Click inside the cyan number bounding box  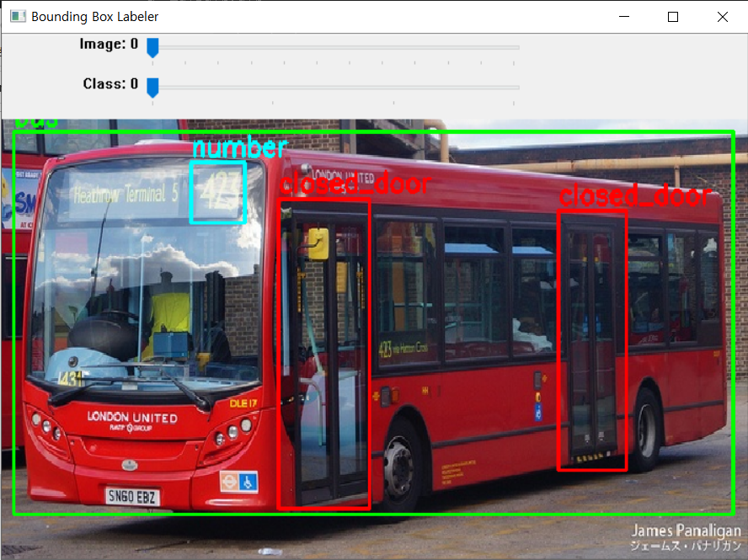[218, 192]
